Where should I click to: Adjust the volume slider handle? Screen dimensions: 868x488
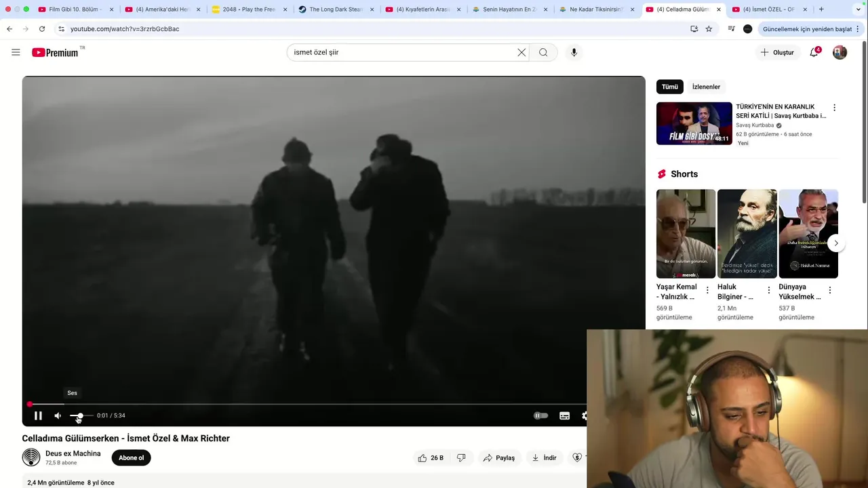point(80,415)
